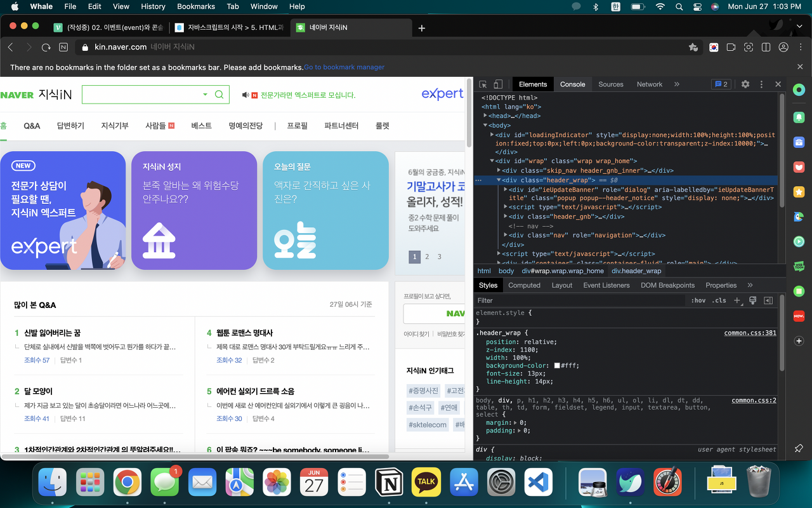Image resolution: width=812 pixels, height=508 pixels.
Task: Add page to bookmarks star icon
Action: tap(693, 47)
